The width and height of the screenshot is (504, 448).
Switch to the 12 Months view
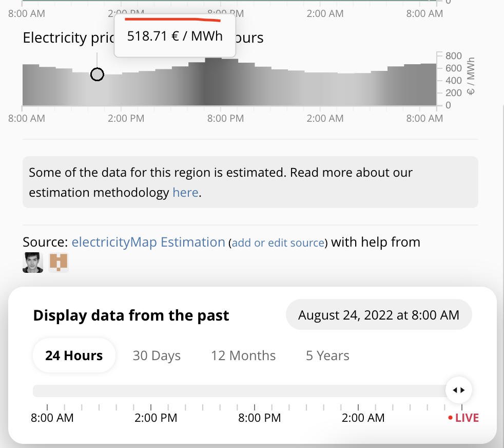(243, 355)
